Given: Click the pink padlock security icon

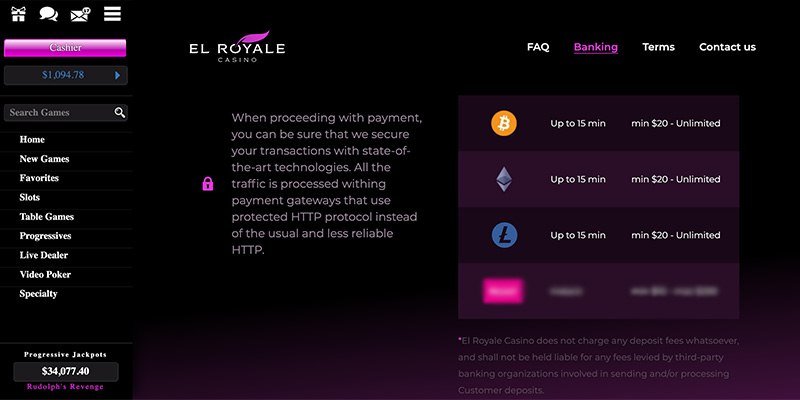Looking at the screenshot, I should point(208,184).
